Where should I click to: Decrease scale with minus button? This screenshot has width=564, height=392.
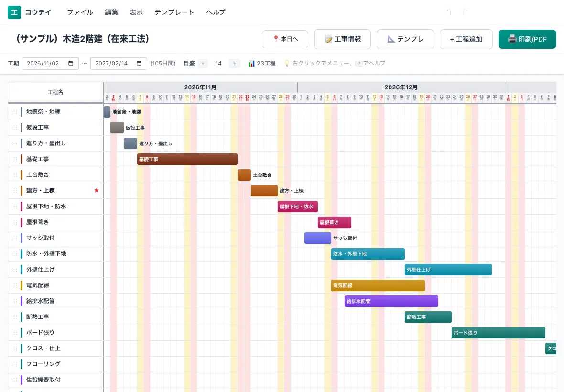tap(203, 64)
